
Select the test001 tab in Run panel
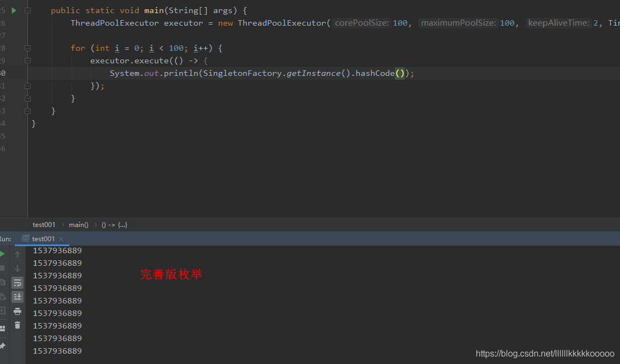[x=43, y=238]
